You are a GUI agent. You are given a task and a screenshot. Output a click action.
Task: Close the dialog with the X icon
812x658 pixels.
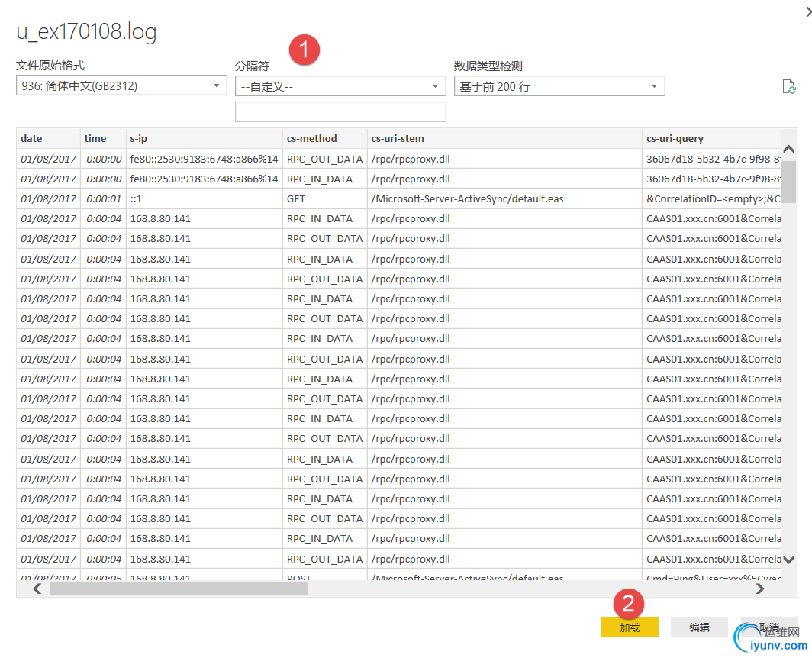point(808,11)
